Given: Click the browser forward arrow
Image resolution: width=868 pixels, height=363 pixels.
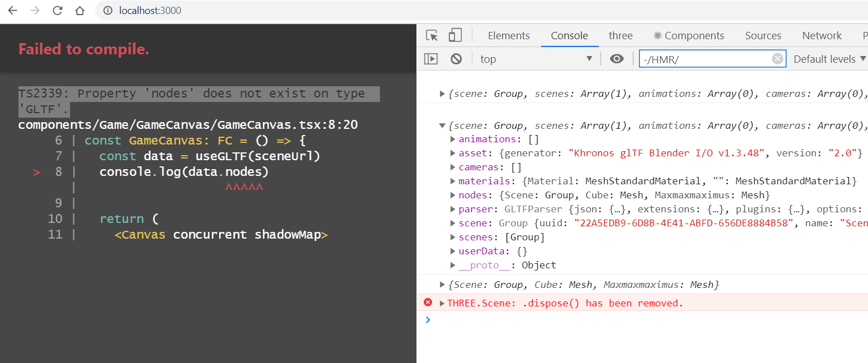Looking at the screenshot, I should click(35, 11).
